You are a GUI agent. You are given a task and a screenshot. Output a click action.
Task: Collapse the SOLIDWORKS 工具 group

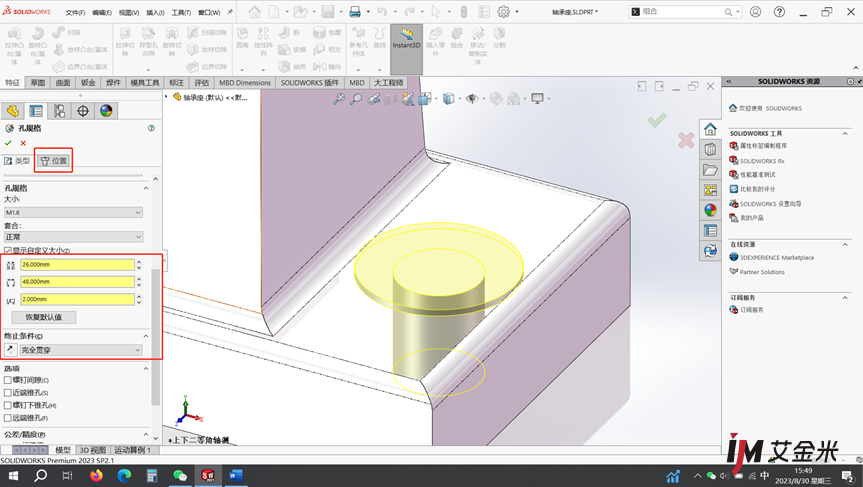845,133
